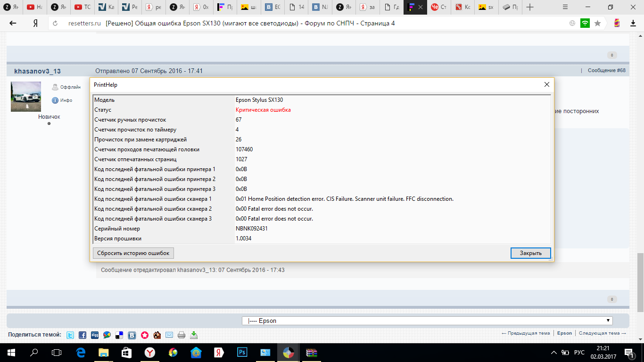Select the printed pages count "1027"
The width and height of the screenshot is (644, 362).
[x=241, y=159]
